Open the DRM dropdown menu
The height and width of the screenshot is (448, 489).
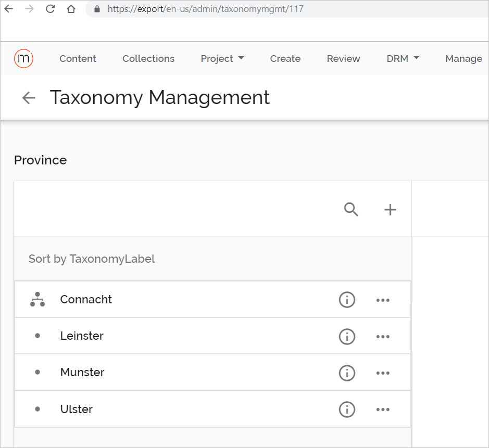point(402,58)
